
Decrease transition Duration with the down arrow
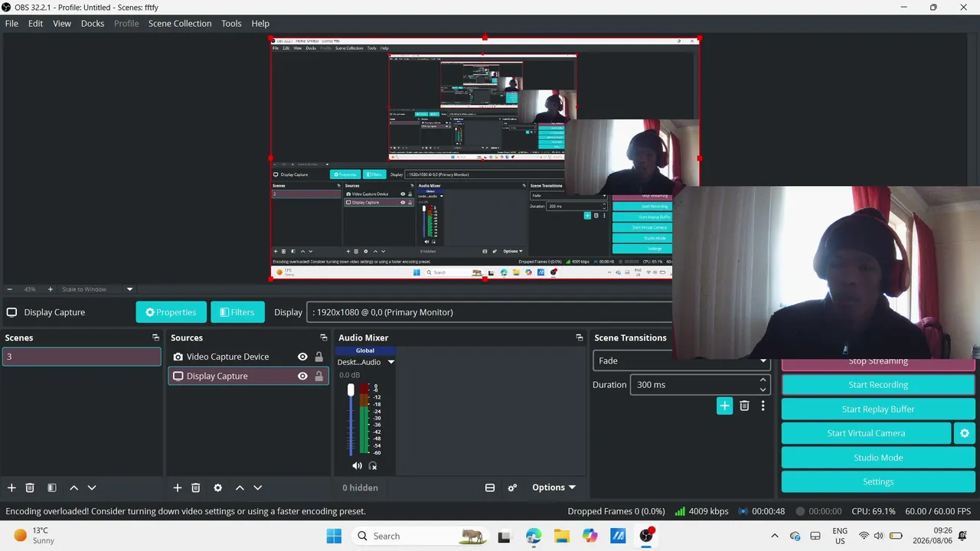pyautogui.click(x=763, y=390)
